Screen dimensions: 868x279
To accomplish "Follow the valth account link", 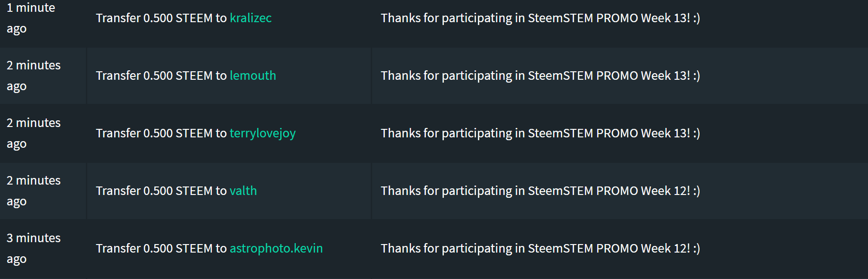I will click(243, 191).
